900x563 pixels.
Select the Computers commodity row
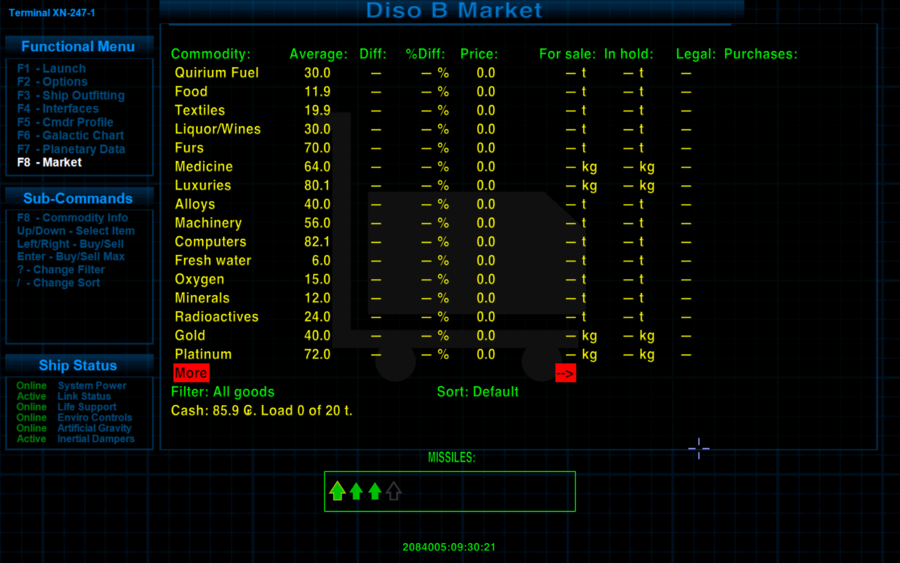[210, 242]
